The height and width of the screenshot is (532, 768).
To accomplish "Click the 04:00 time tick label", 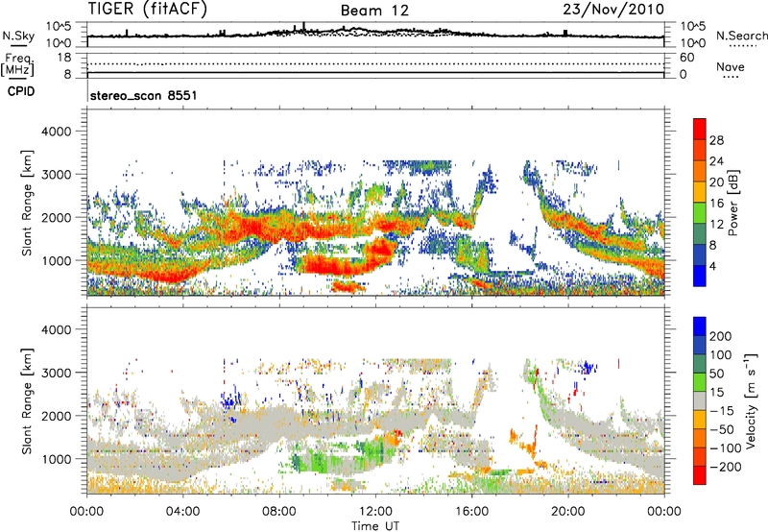I will [x=182, y=512].
